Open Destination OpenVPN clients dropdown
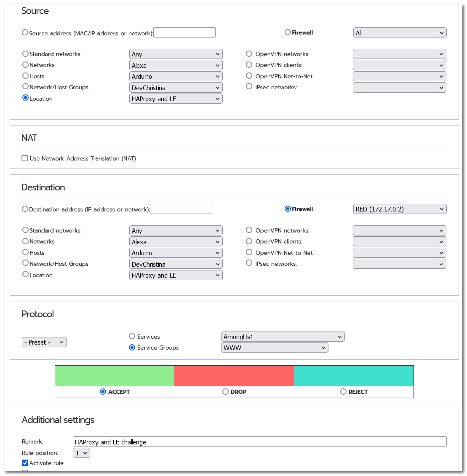Screen dimensions: 467x476 click(x=399, y=242)
